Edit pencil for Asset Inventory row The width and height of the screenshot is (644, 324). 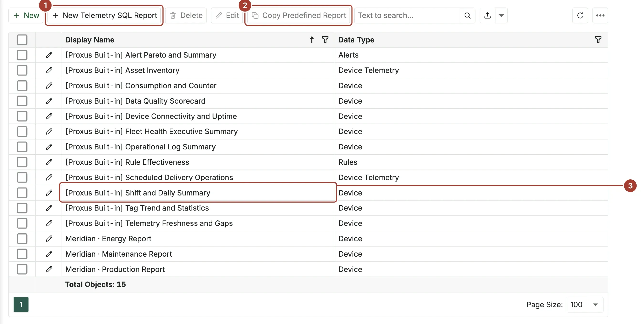point(49,70)
